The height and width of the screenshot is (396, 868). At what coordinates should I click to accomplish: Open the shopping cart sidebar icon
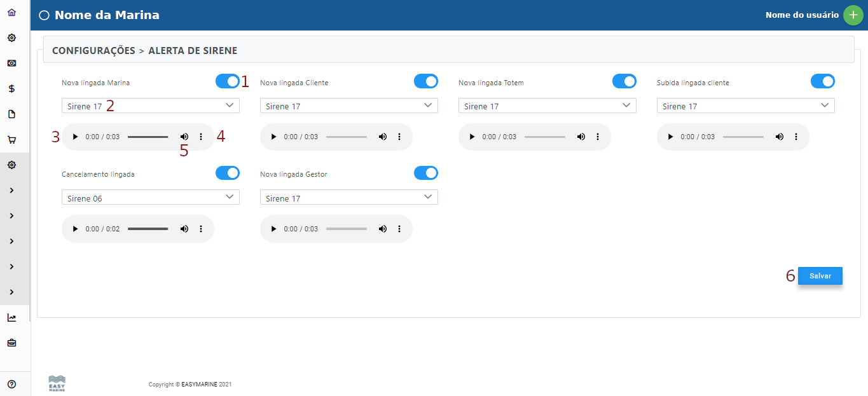(11, 140)
